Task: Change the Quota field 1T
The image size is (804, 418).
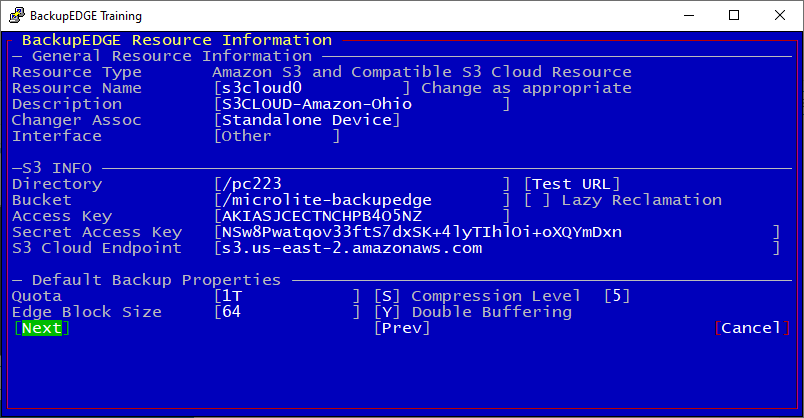Action: pyautogui.click(x=287, y=296)
